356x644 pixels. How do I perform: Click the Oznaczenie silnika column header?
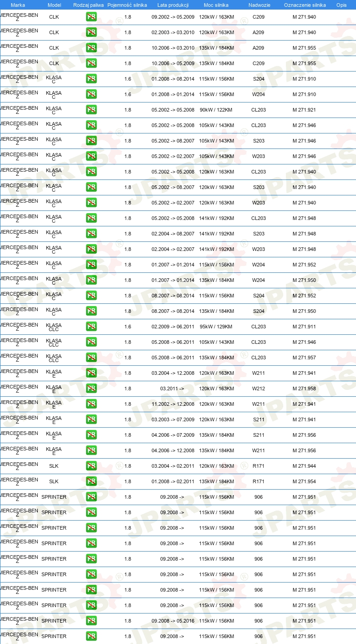click(305, 5)
